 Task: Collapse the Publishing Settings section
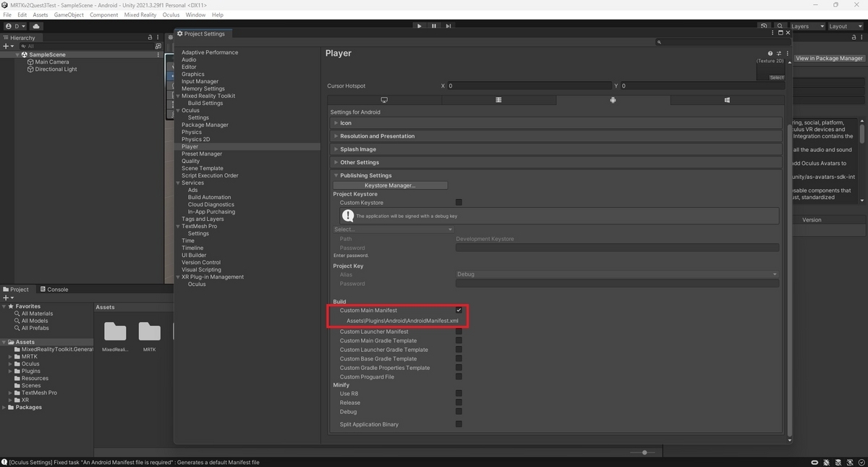(556, 175)
